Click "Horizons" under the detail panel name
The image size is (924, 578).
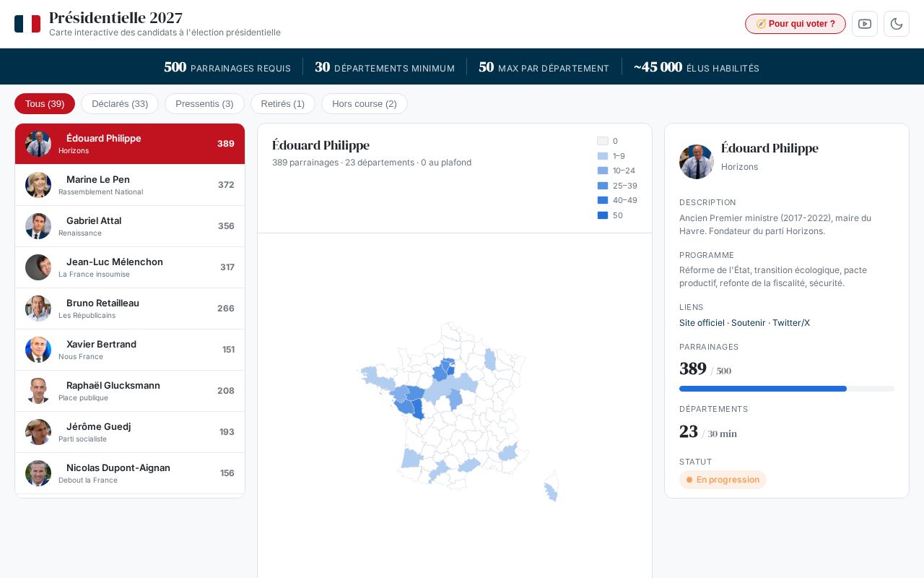(739, 167)
